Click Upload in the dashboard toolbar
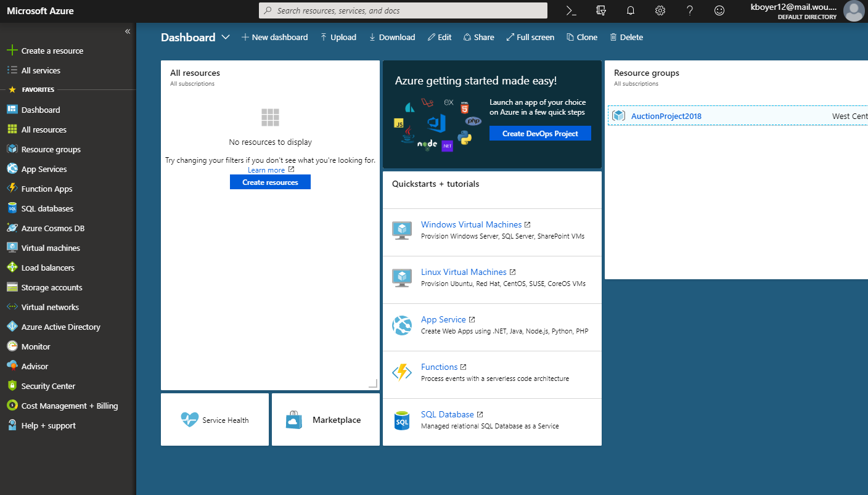The image size is (868, 495). tap(338, 37)
